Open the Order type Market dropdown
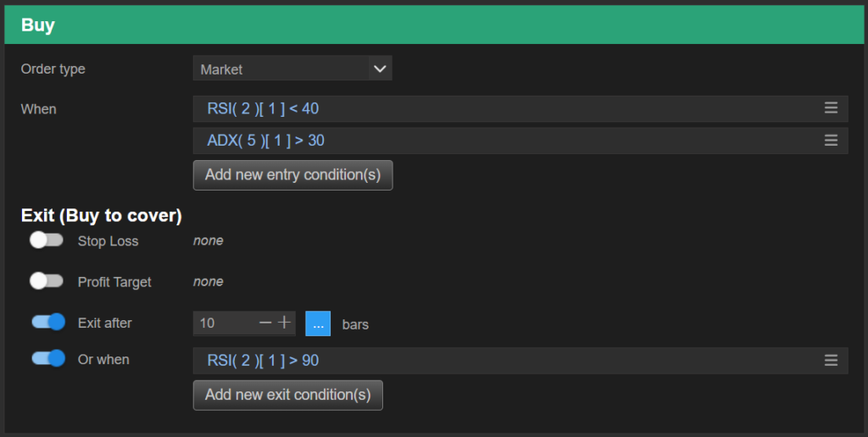868x437 pixels. (281, 69)
